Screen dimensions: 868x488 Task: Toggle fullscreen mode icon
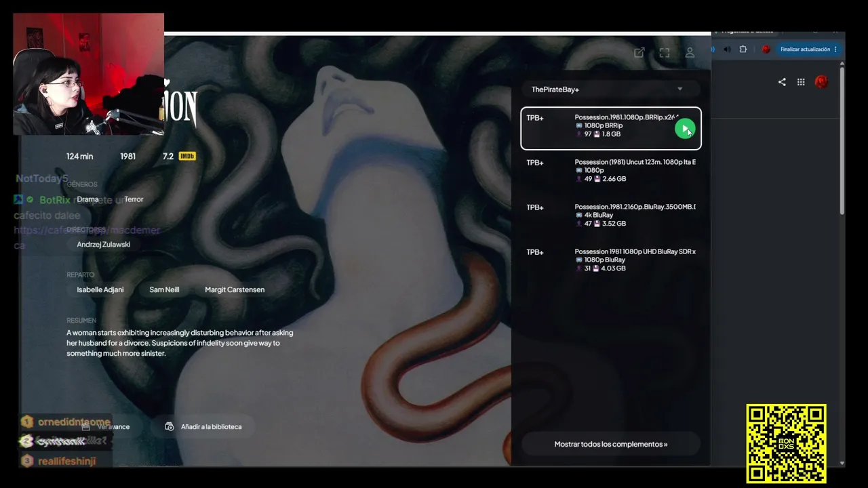point(665,53)
